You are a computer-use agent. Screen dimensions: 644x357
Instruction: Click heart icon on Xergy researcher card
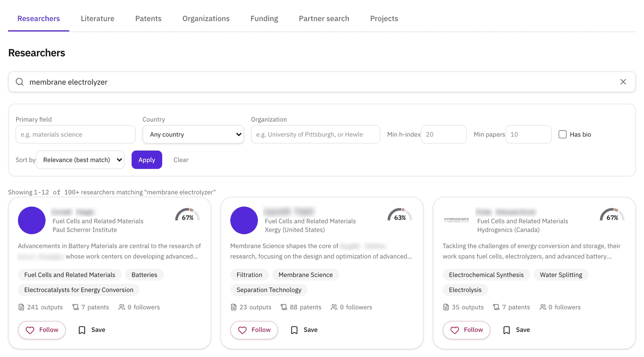click(x=242, y=330)
